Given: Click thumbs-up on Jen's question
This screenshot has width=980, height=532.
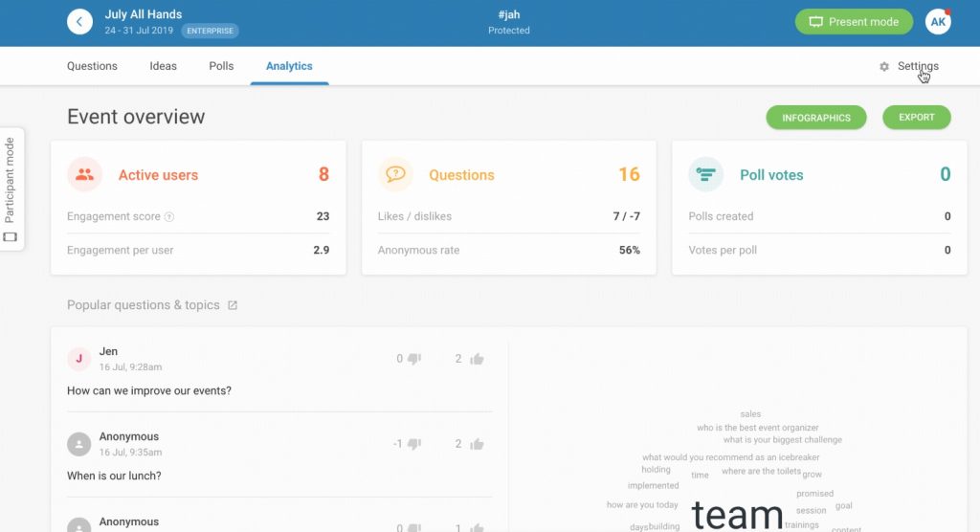Looking at the screenshot, I should click(477, 359).
